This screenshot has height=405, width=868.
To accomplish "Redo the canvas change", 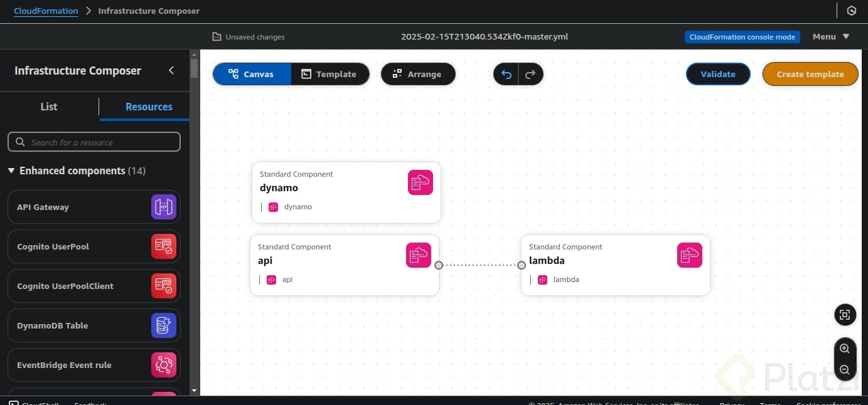I will coord(530,74).
